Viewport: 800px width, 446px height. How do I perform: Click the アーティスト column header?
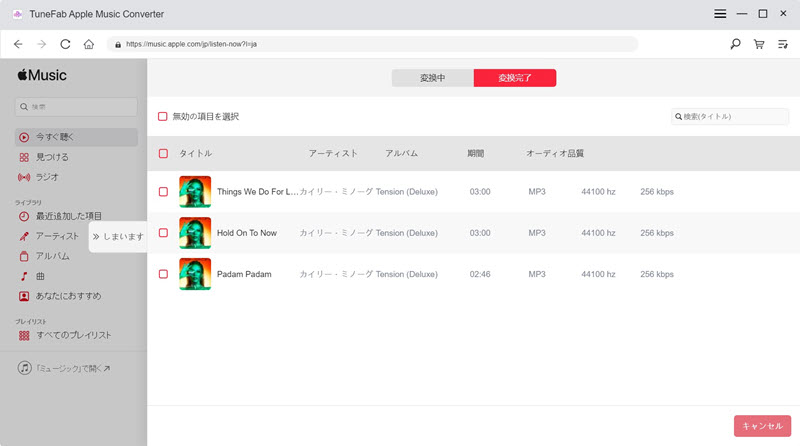333,154
